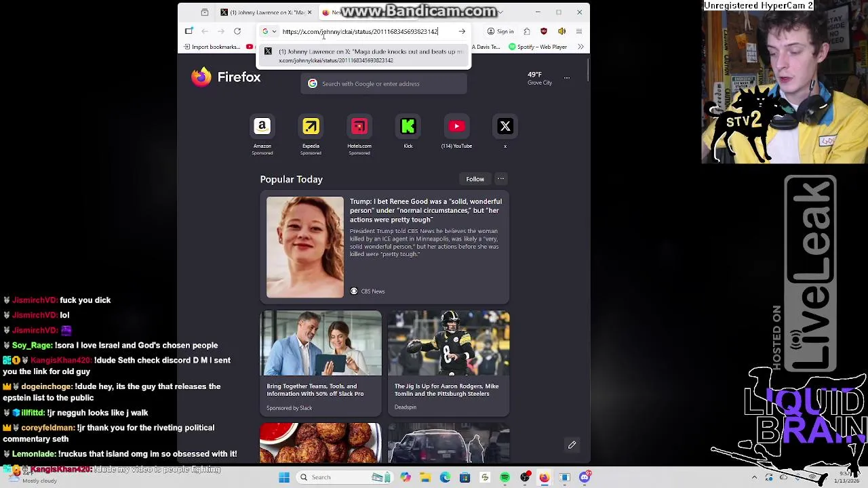
Task: Open Discord from the taskbar
Action: coord(585,477)
